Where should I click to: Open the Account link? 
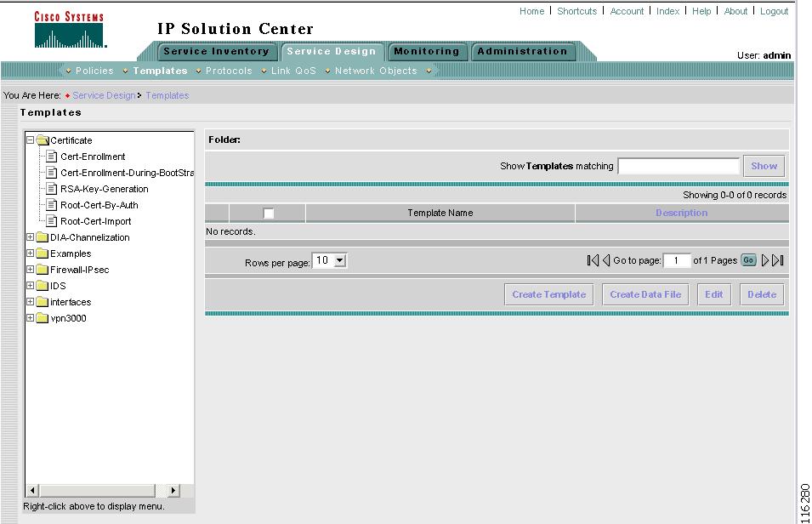coord(627,11)
